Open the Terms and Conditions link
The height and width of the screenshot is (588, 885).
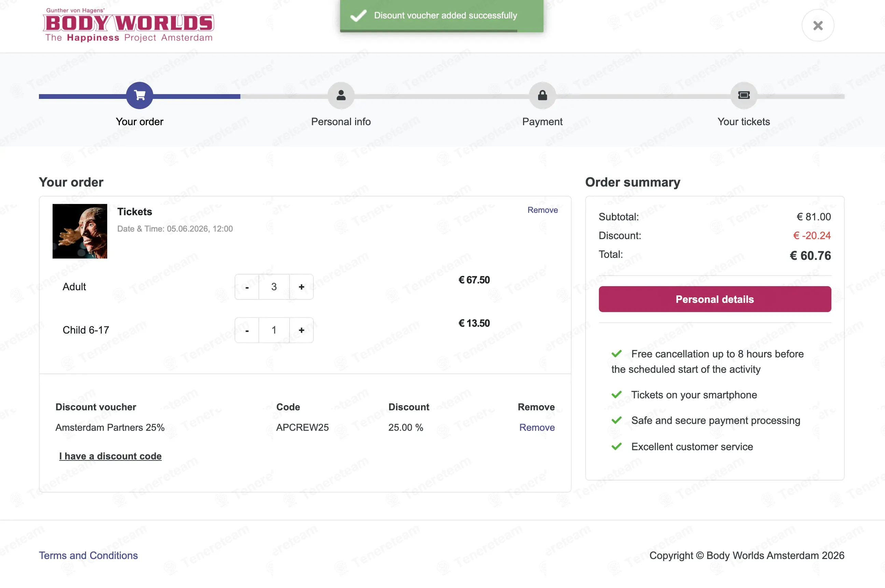(88, 555)
